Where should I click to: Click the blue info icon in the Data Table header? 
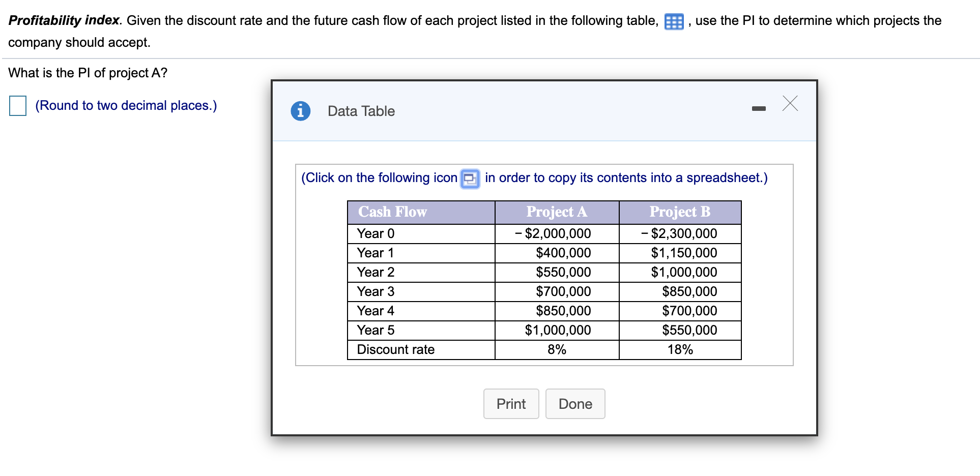click(x=300, y=110)
